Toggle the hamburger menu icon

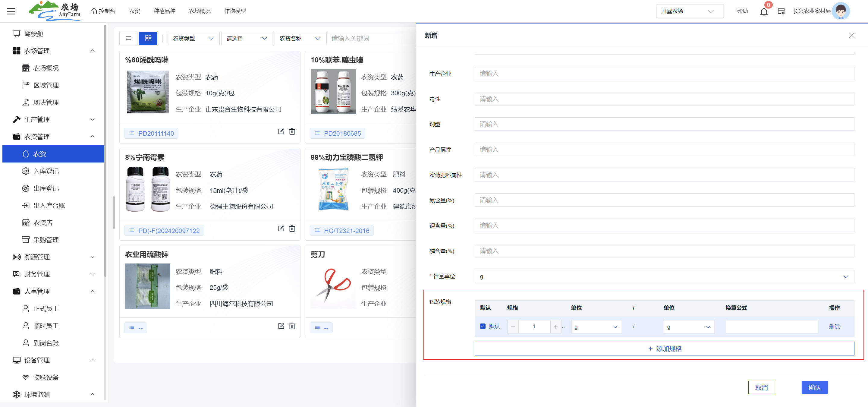tap(11, 11)
